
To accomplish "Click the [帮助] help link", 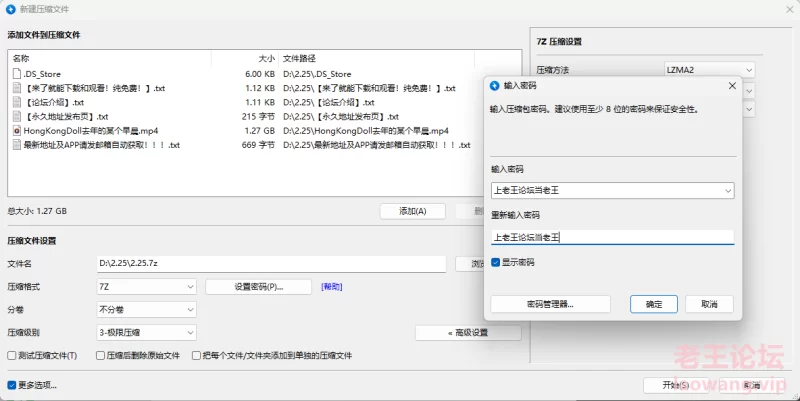I will [x=331, y=287].
